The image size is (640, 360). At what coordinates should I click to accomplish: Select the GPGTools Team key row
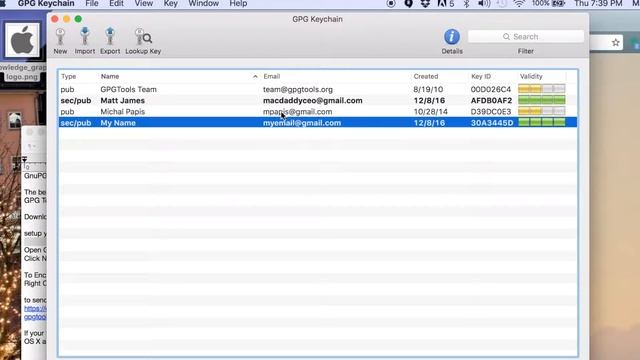point(318,89)
